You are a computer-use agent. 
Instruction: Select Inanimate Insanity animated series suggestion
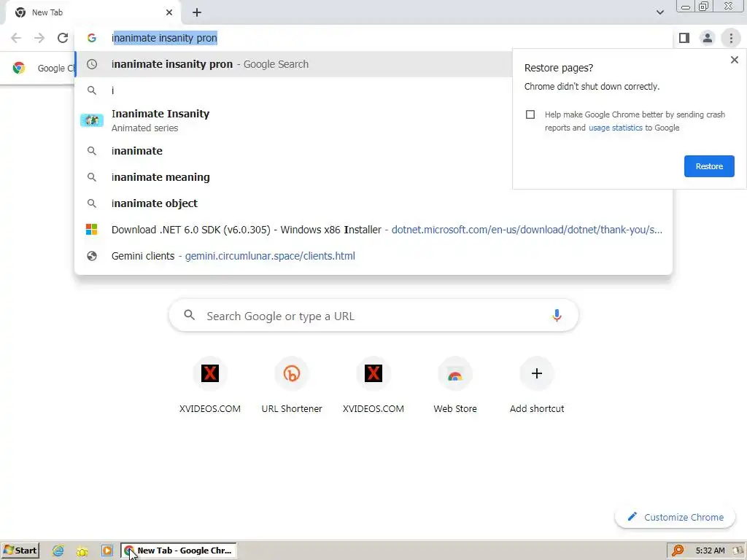pos(293,120)
